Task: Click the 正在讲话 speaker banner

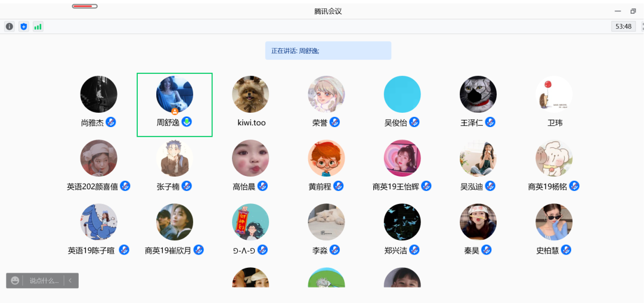Action: [328, 51]
